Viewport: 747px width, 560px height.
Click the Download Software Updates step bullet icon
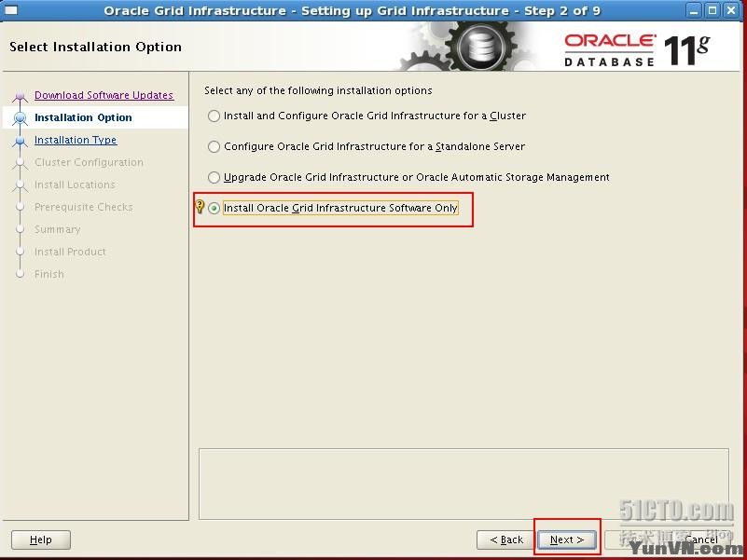point(20,96)
